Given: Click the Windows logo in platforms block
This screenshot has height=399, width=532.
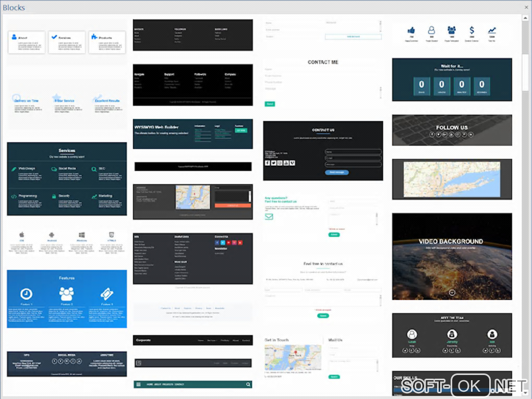Looking at the screenshot, I should pyautogui.click(x=82, y=235).
